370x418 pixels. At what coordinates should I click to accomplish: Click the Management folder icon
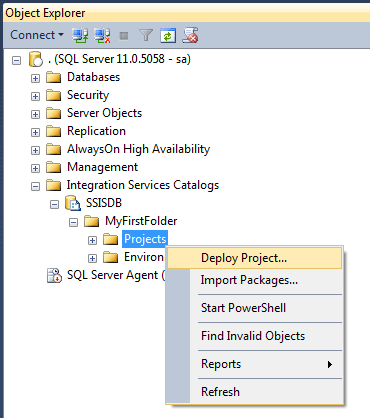[53, 167]
